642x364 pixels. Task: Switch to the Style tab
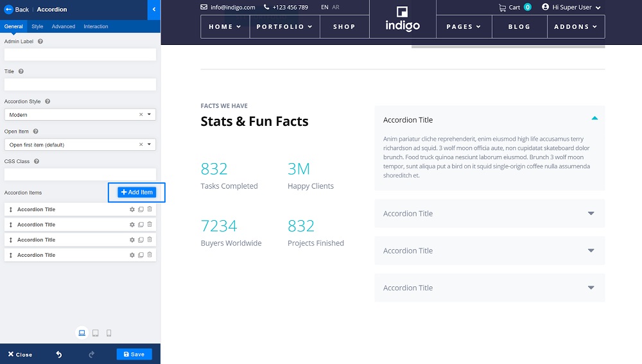[37, 26]
